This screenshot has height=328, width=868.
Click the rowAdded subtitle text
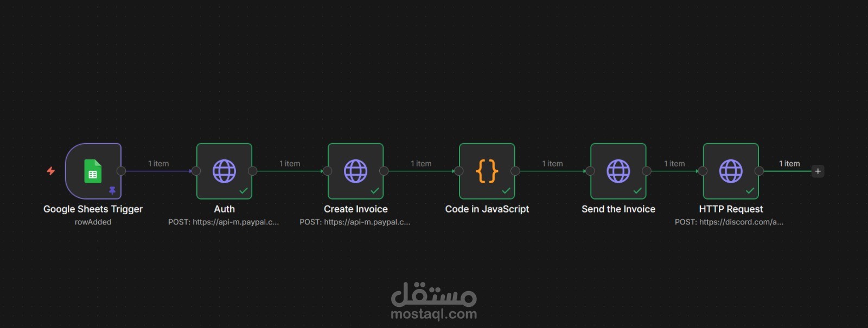click(x=93, y=222)
